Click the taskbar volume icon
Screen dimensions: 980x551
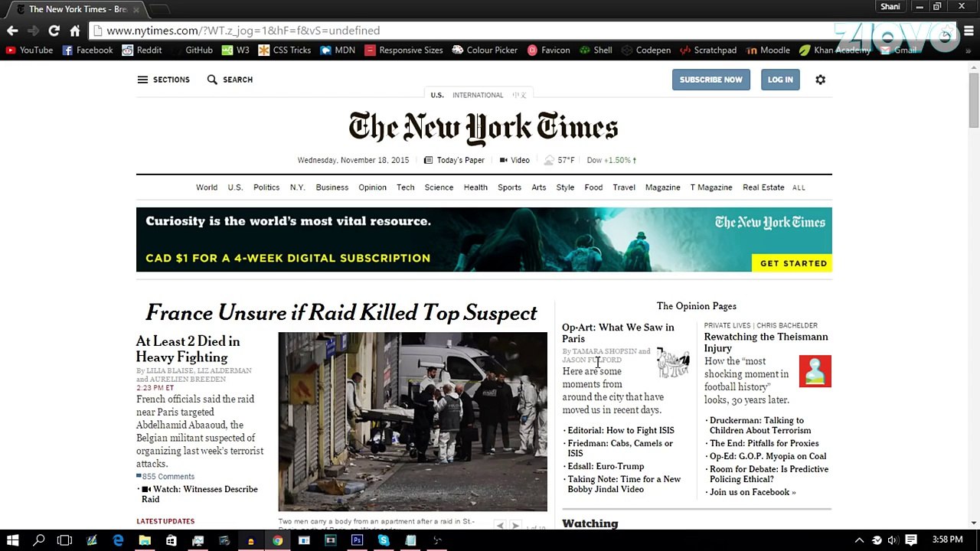pos(893,540)
